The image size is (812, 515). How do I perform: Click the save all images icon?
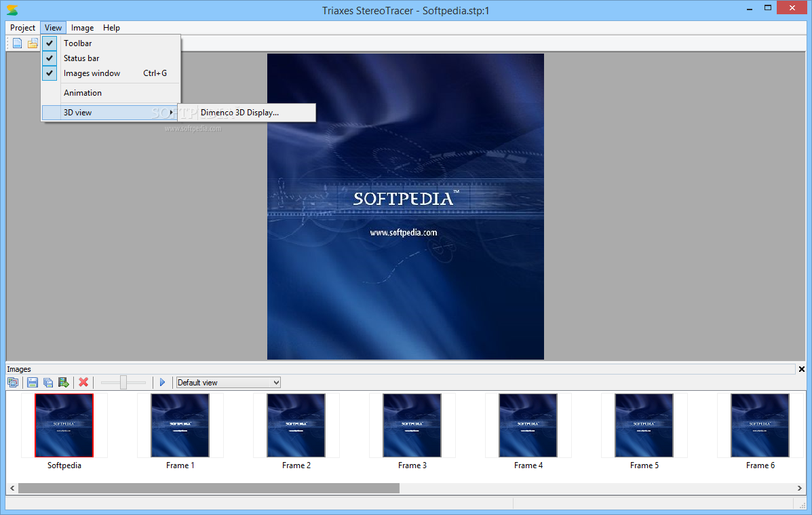(48, 383)
